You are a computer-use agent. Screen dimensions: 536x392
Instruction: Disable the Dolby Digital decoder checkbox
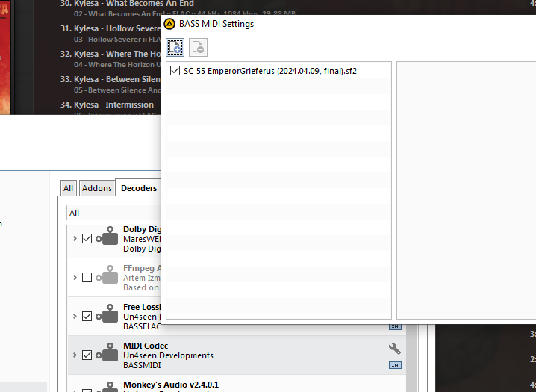coord(87,238)
